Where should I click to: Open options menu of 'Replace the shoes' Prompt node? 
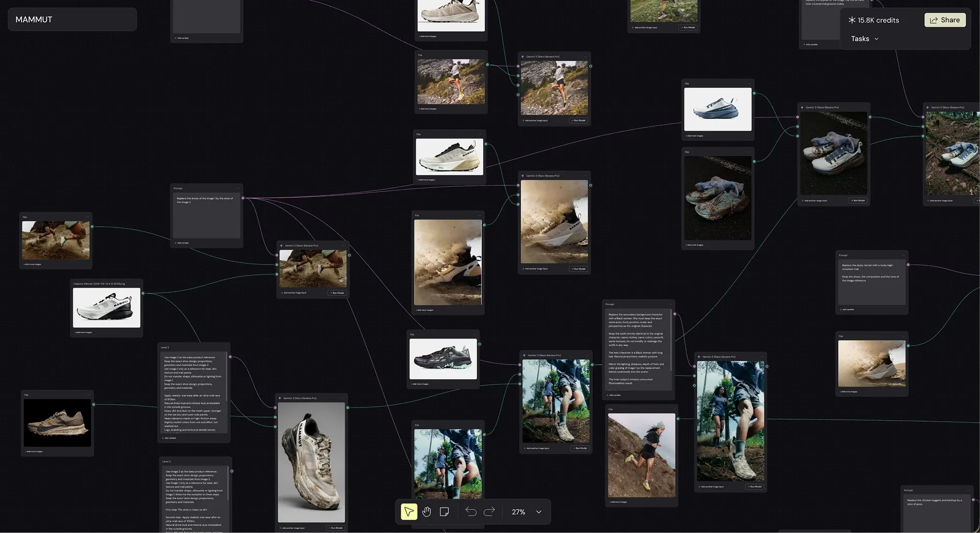click(238, 188)
